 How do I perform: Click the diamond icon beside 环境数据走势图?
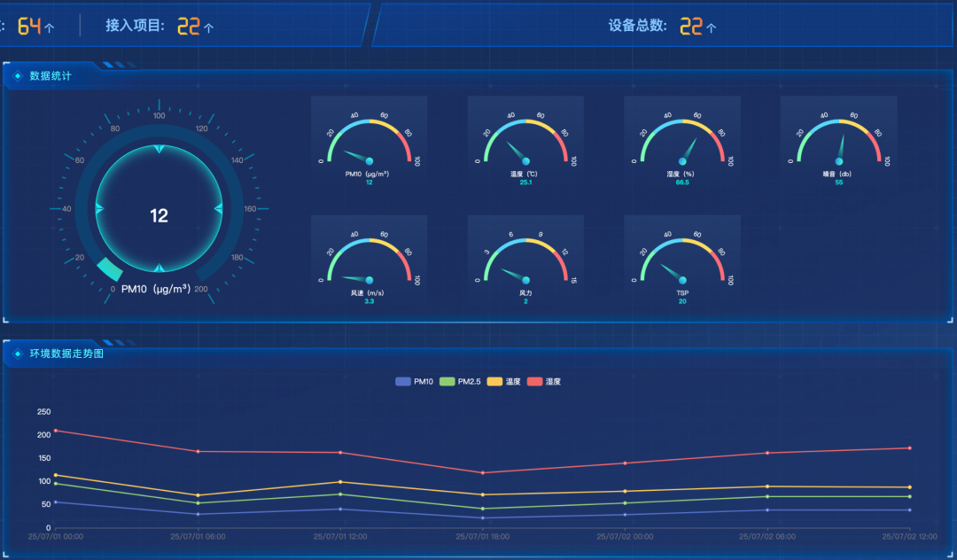click(x=18, y=354)
